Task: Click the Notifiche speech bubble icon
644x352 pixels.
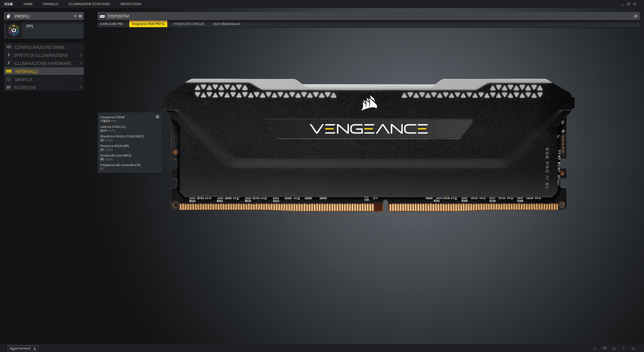Action: click(x=9, y=88)
